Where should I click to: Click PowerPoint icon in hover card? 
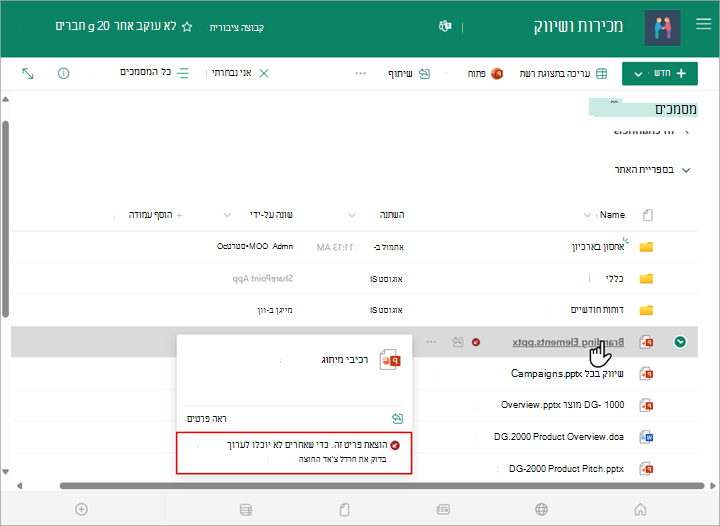coord(390,360)
